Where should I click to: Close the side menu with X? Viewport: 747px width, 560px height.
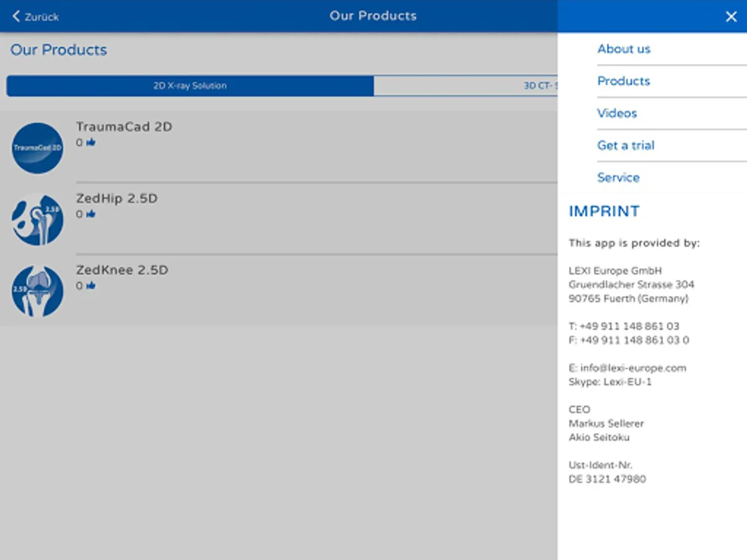pyautogui.click(x=731, y=17)
